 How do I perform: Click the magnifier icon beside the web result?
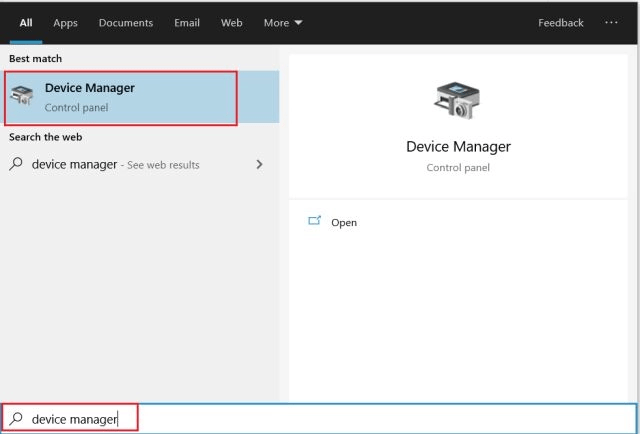point(16,164)
